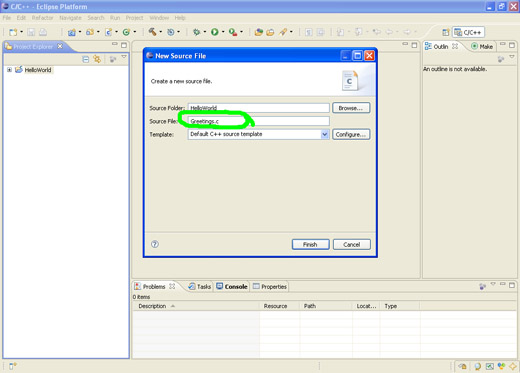520x373 pixels.
Task: Click the Source File input field
Action: pyautogui.click(x=259, y=121)
